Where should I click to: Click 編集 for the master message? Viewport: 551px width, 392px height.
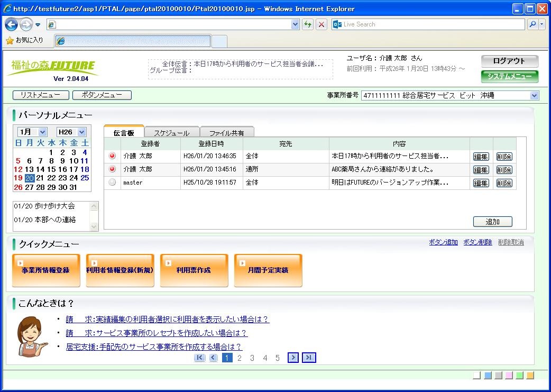481,183
